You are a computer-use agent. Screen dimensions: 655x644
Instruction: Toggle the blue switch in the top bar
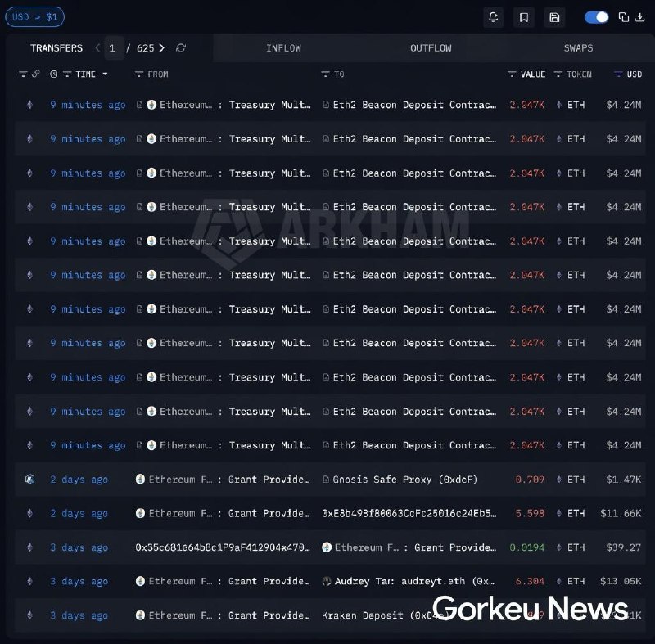click(596, 16)
